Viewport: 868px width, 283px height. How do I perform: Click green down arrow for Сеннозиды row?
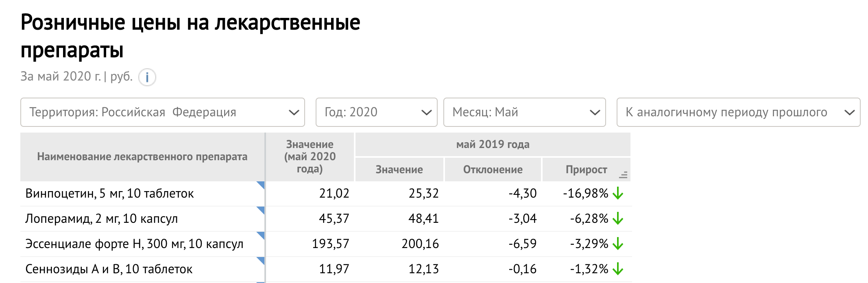pos(617,269)
